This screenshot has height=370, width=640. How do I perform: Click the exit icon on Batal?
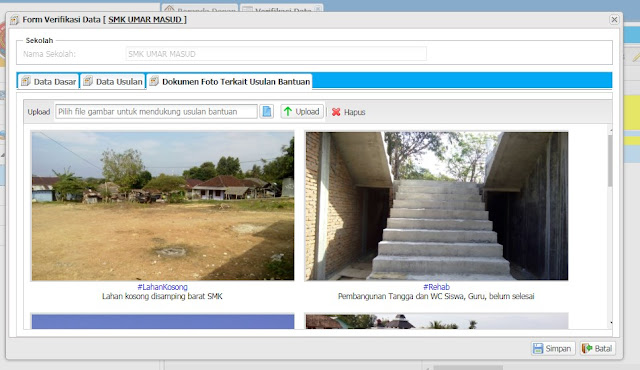(587, 348)
